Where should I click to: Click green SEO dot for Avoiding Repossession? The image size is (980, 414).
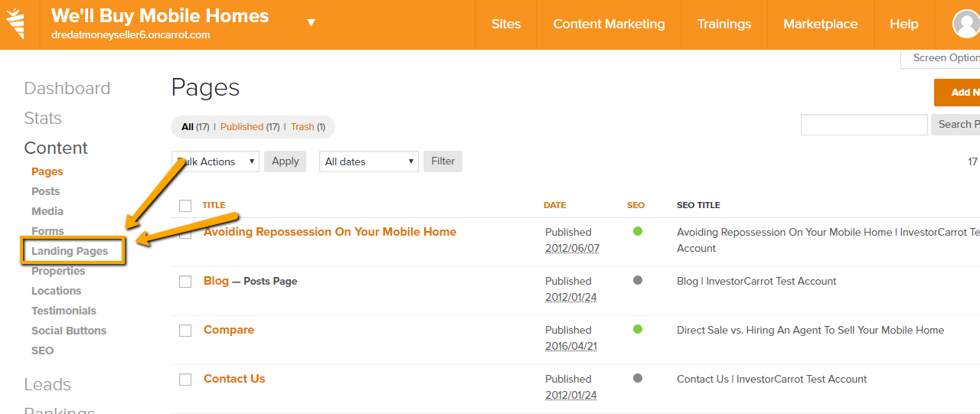(638, 231)
